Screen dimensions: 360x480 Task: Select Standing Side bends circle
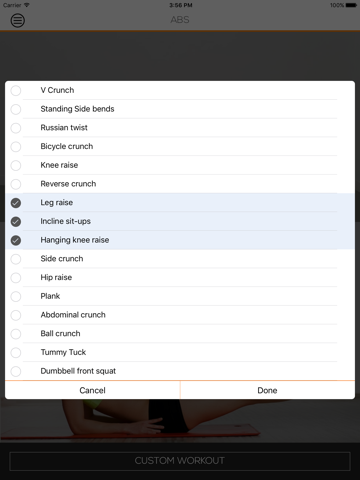tap(16, 109)
